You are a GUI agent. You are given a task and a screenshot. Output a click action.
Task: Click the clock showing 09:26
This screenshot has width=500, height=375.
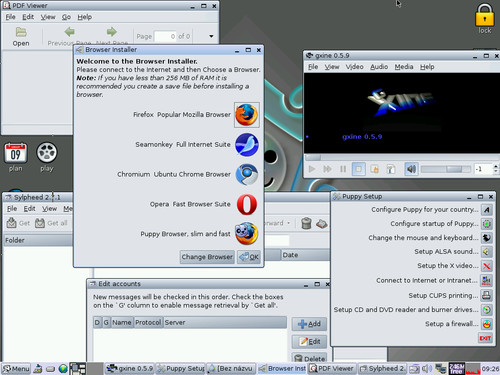coord(490,369)
